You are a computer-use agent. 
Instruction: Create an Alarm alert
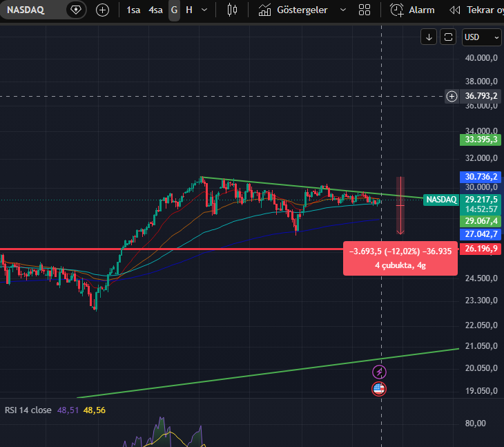click(412, 10)
